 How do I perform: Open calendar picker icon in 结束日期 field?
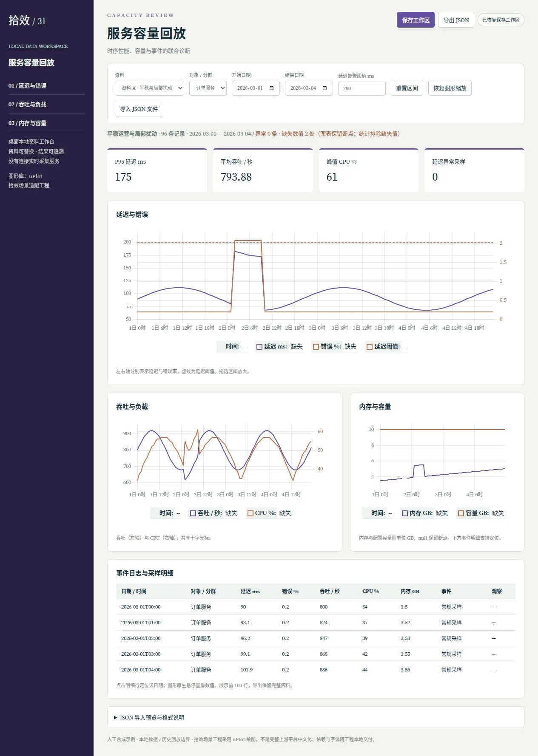[x=325, y=88]
